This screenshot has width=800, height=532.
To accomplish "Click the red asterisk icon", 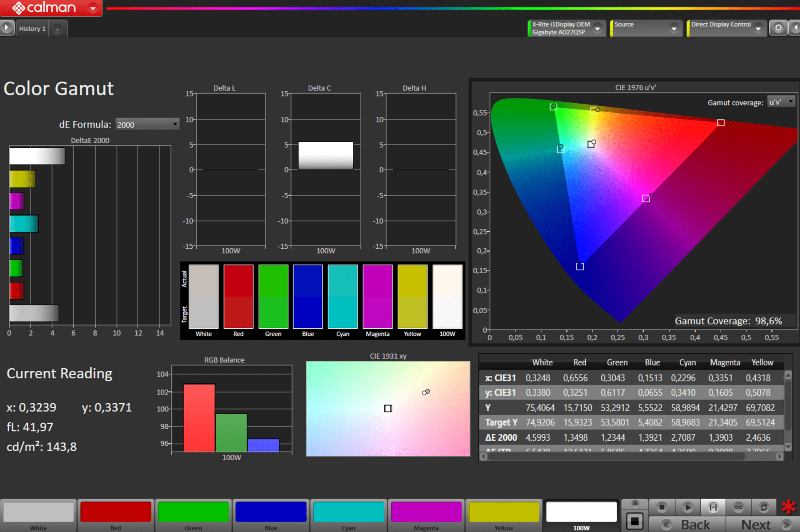I will pos(788,507).
